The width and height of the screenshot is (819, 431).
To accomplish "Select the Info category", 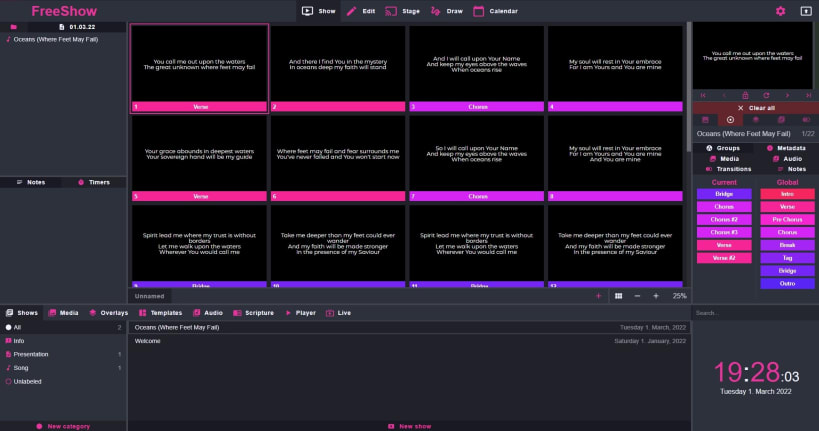I will click(63, 341).
